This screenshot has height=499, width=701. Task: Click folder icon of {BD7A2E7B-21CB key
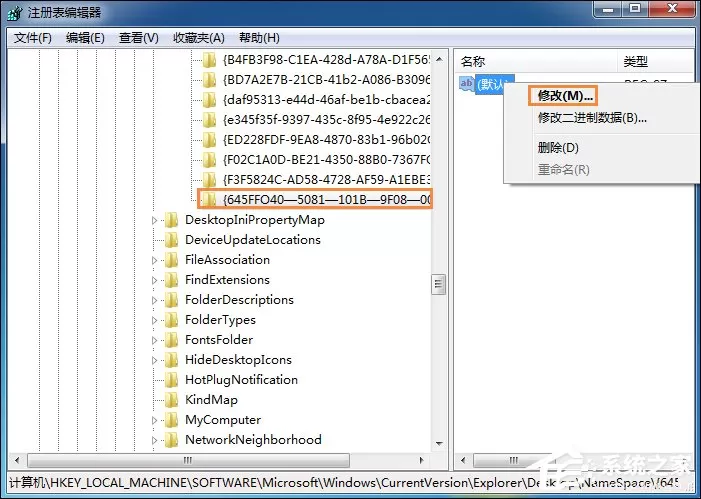[209, 80]
